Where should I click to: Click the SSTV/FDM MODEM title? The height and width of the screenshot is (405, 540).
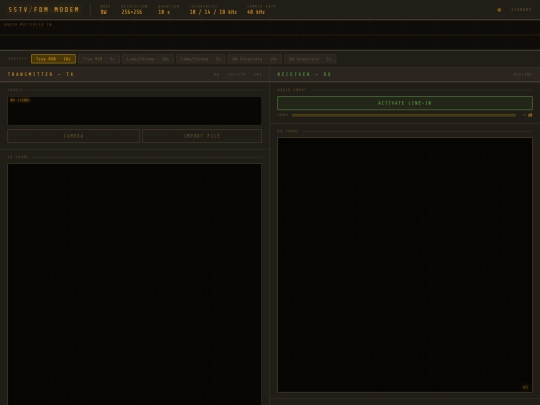pyautogui.click(x=44, y=10)
